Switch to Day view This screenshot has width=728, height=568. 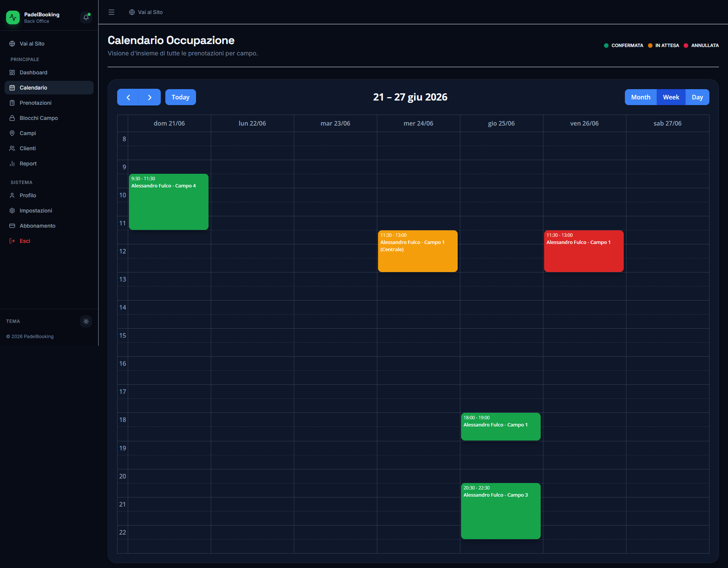coord(697,97)
